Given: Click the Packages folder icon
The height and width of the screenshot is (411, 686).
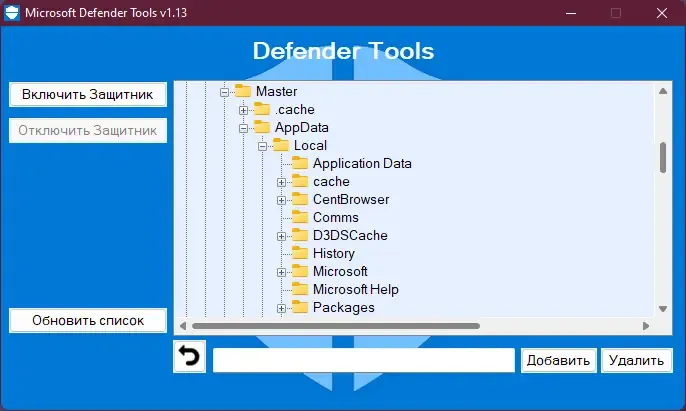Looking at the screenshot, I should click(300, 307).
